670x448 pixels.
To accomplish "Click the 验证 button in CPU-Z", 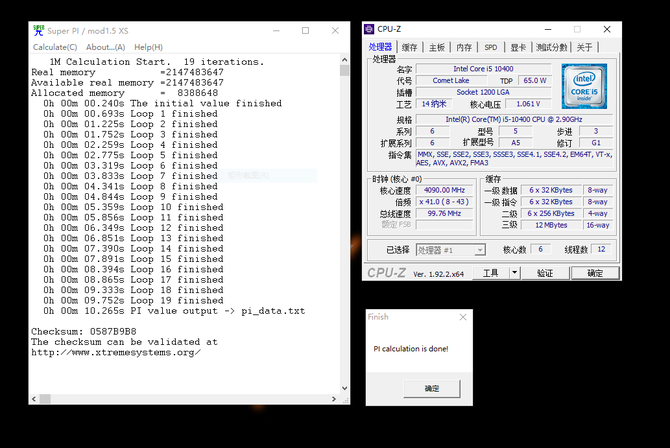I will click(x=545, y=273).
